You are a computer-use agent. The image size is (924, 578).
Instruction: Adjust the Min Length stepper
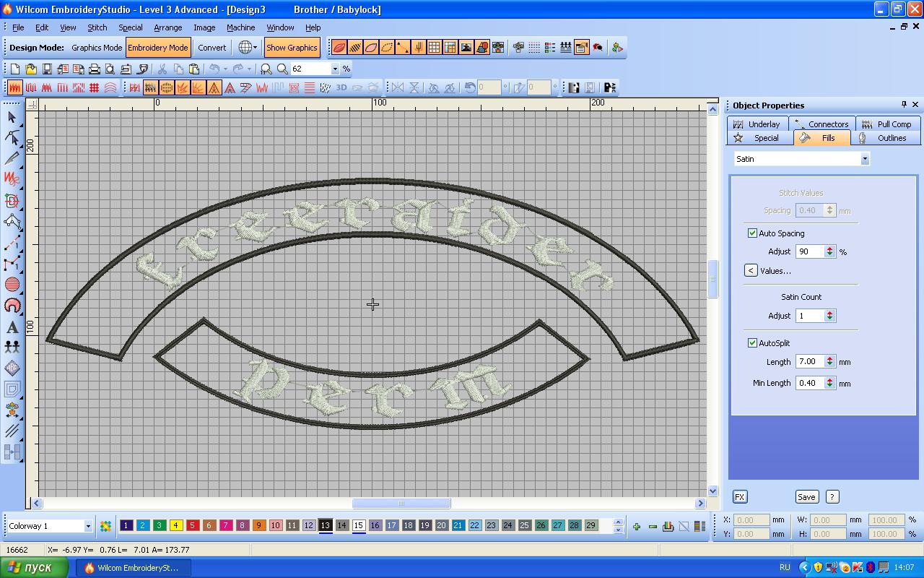click(829, 383)
